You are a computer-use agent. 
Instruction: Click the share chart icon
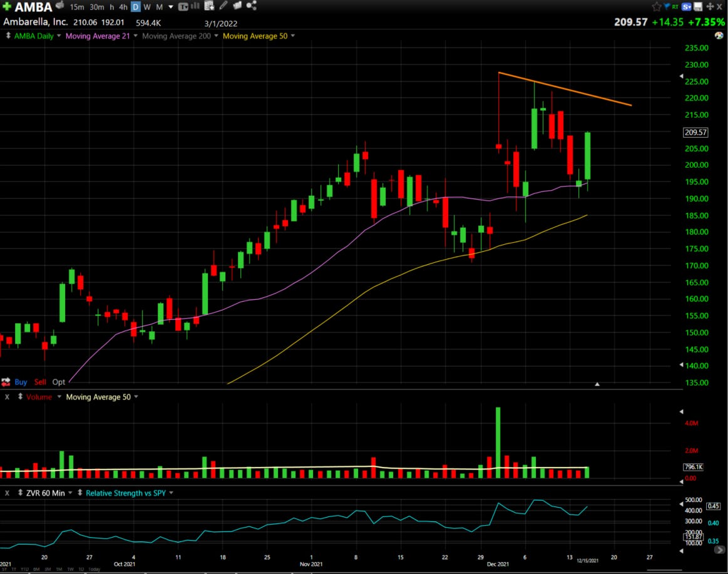[251, 6]
